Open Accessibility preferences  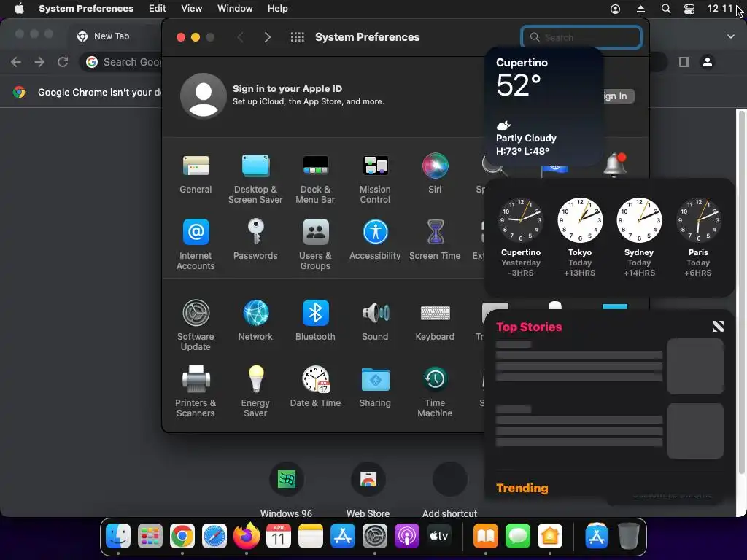pos(375,239)
